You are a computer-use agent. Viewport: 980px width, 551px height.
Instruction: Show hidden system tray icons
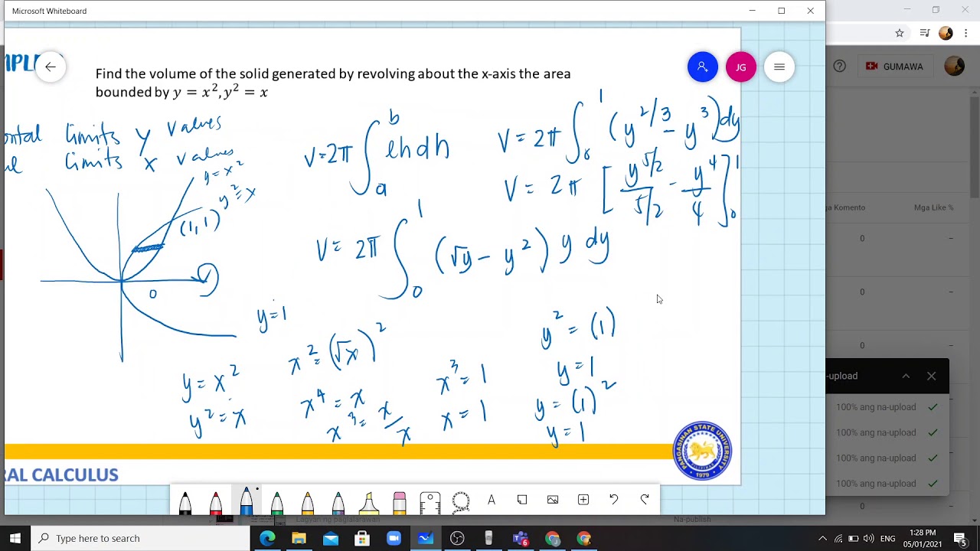(822, 538)
